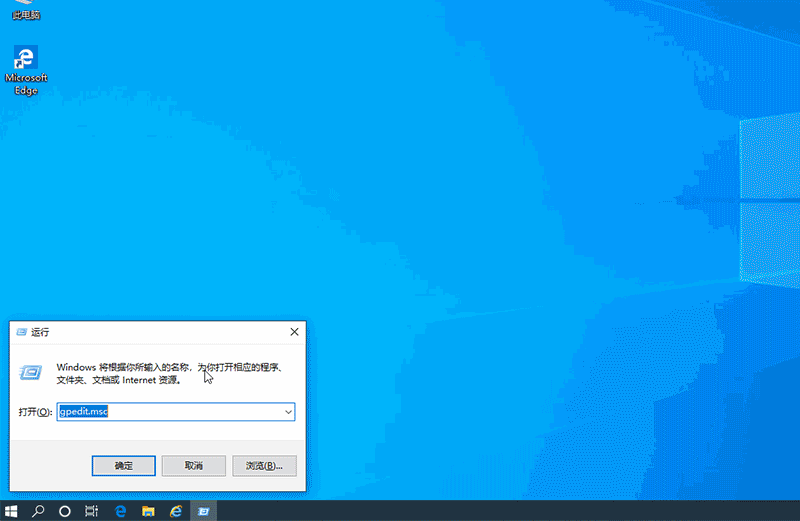The height and width of the screenshot is (521, 800).
Task: Launch Internet Explorer from the taskbar
Action: click(175, 510)
